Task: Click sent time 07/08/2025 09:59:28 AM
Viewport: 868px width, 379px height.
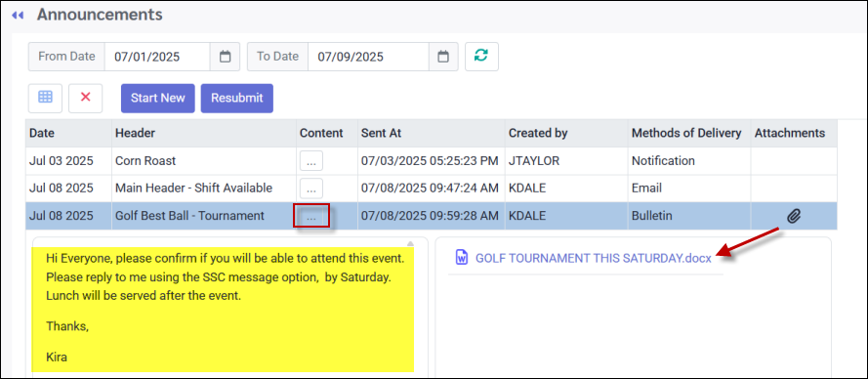Action: 432,216
